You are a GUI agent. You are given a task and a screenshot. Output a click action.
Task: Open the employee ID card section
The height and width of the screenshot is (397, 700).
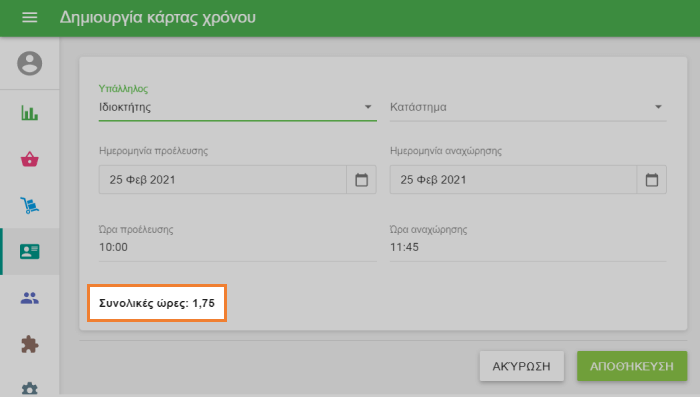click(29, 251)
